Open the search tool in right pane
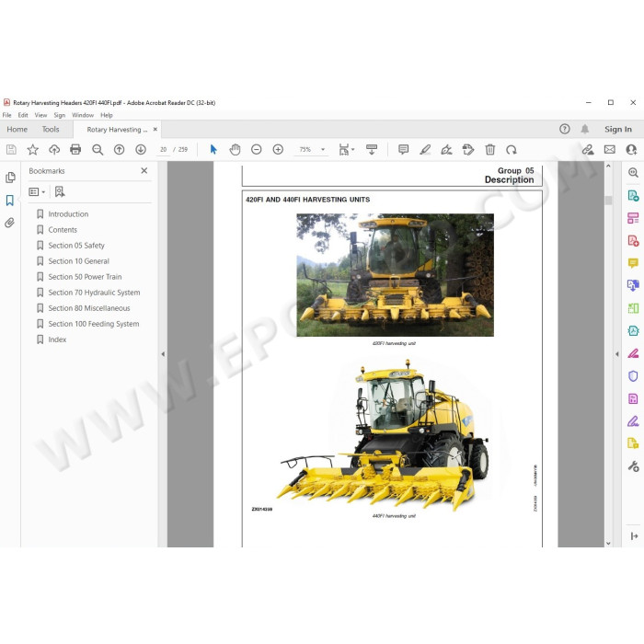Screen dimensions: 644x644 [x=633, y=173]
